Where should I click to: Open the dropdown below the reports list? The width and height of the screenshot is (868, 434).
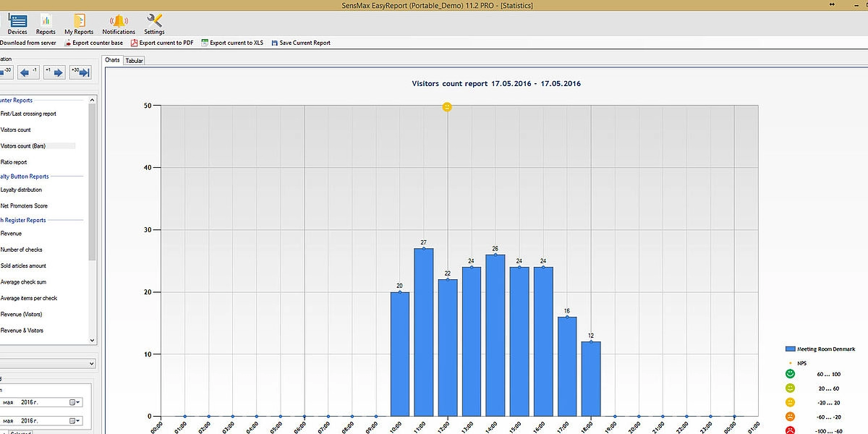91,363
